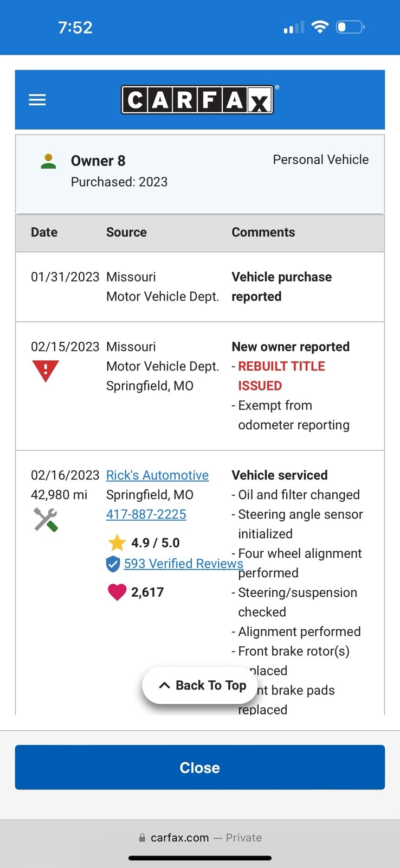
Task: Open the hamburger menu
Action: click(37, 100)
